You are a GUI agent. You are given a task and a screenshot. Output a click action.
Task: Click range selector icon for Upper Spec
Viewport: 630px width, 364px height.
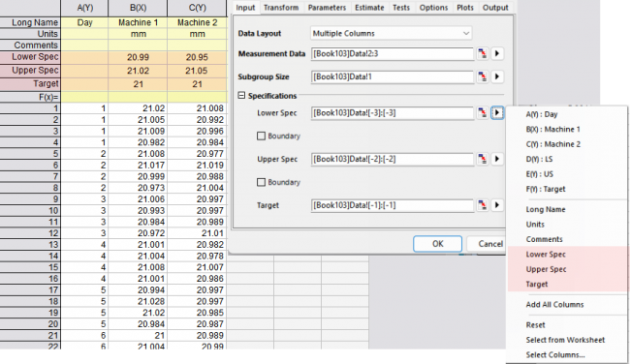point(483,159)
